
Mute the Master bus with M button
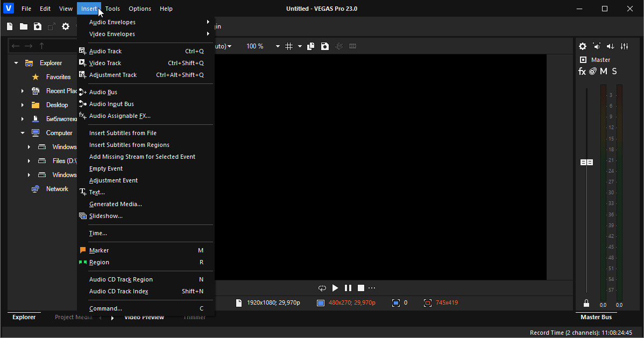pyautogui.click(x=604, y=72)
